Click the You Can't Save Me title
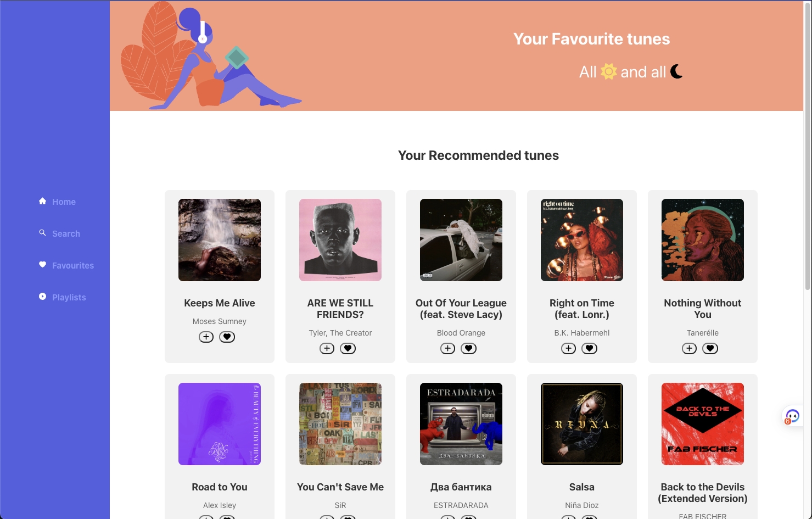This screenshot has width=812, height=519. coord(340,487)
